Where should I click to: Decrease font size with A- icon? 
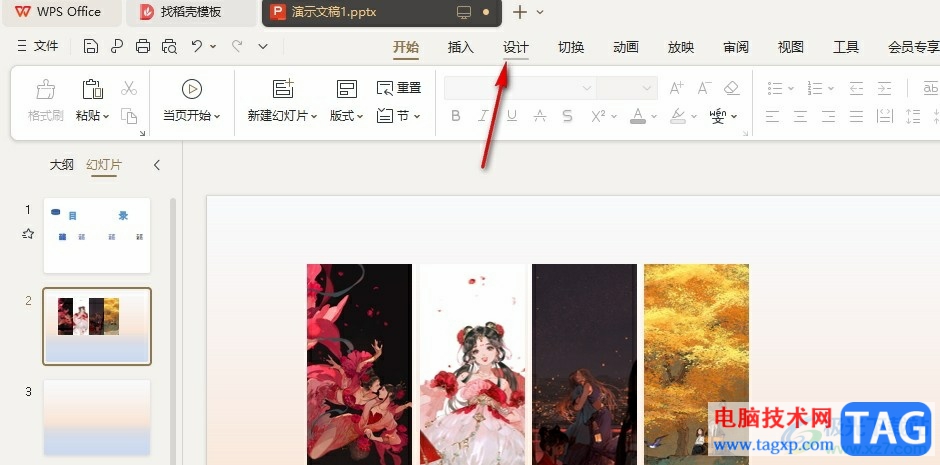(x=704, y=88)
